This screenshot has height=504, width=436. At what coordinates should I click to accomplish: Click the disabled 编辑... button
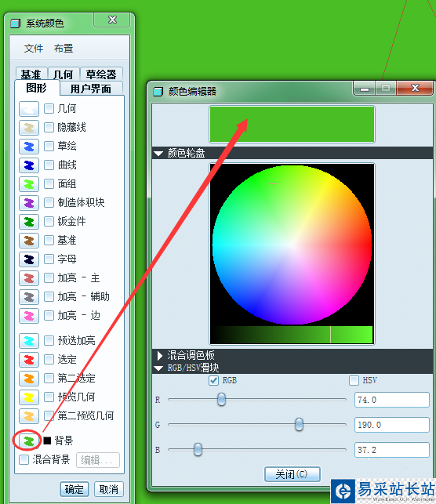[98, 460]
